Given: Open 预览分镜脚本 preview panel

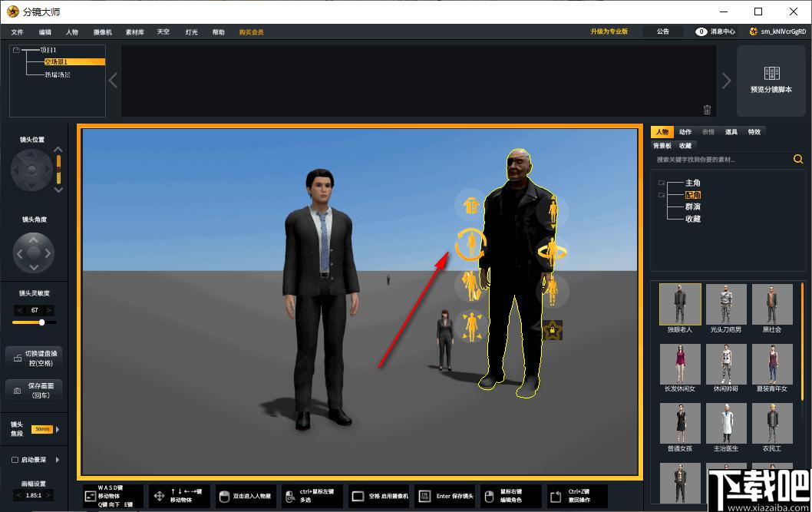Looking at the screenshot, I should [x=771, y=81].
